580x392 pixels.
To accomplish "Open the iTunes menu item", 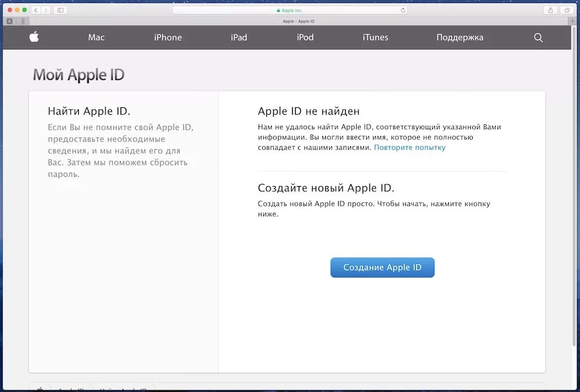I will click(x=375, y=37).
